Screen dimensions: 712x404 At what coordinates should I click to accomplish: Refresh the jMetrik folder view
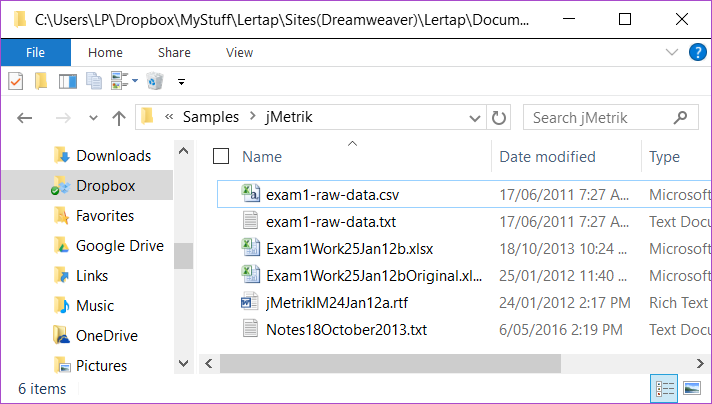pyautogui.click(x=500, y=118)
